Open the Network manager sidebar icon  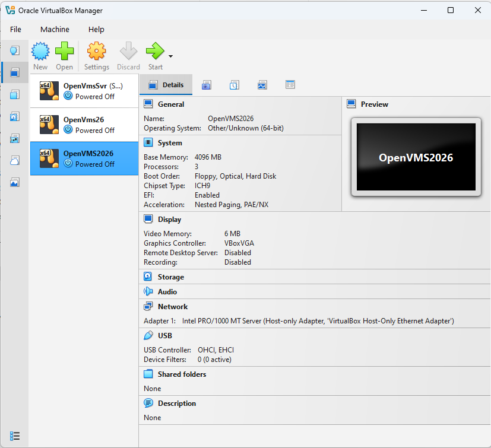tap(15, 138)
